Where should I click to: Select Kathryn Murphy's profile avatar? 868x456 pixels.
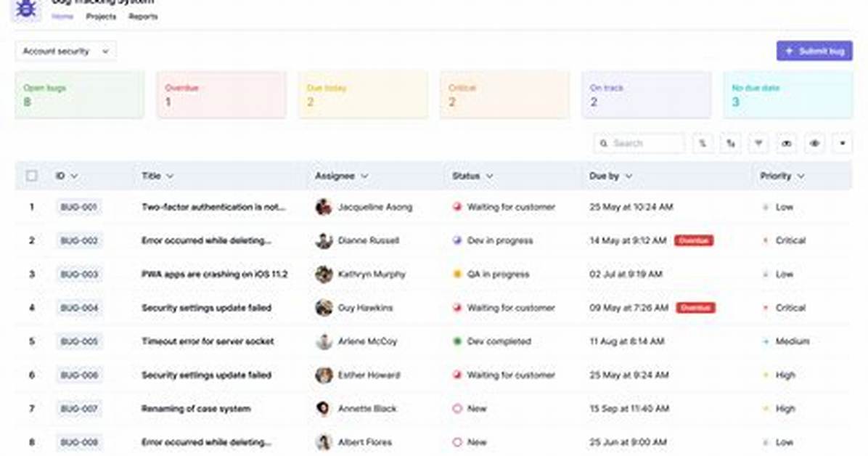click(323, 274)
